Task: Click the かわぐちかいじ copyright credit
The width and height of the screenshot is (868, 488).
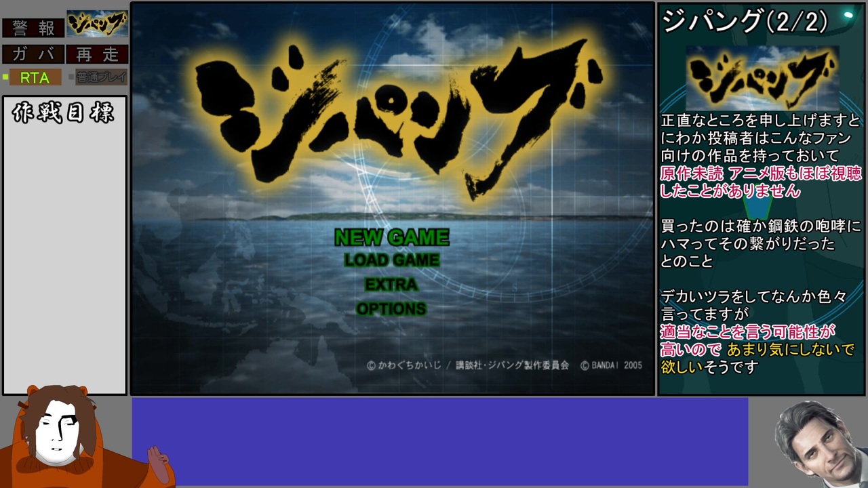Action: pyautogui.click(x=404, y=365)
